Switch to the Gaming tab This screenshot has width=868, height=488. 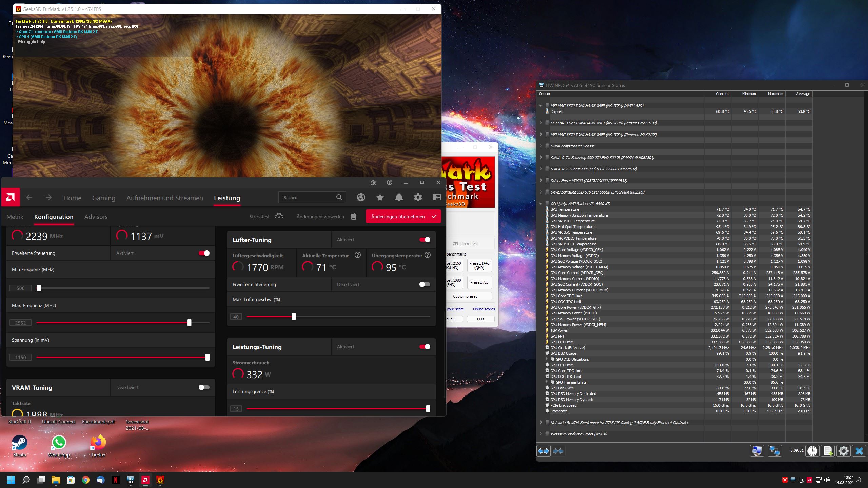[104, 198]
